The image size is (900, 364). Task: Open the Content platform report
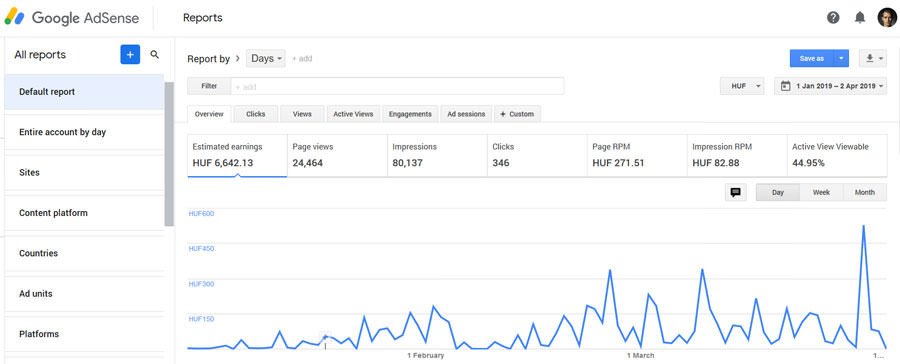[84, 213]
